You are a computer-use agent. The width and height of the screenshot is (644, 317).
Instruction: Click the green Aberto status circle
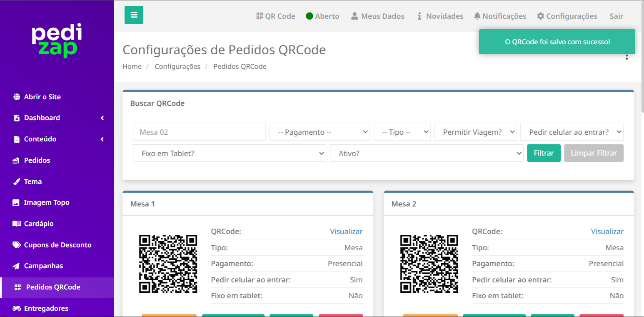(x=310, y=16)
